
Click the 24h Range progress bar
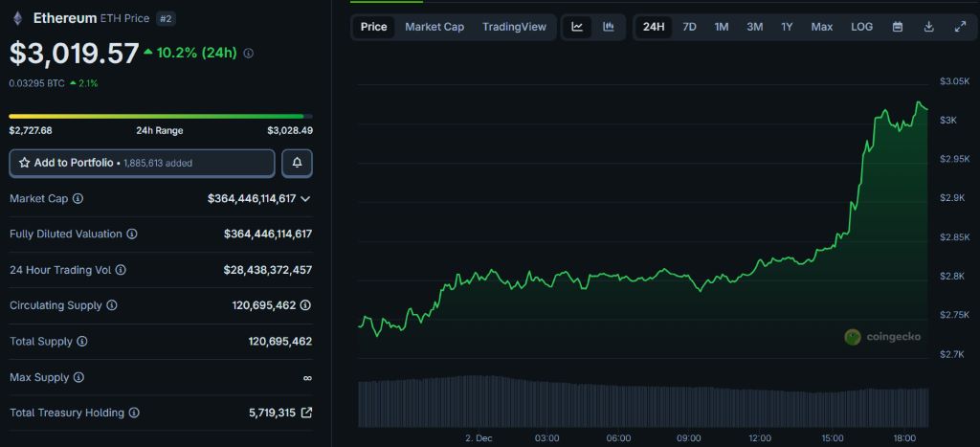tap(161, 117)
